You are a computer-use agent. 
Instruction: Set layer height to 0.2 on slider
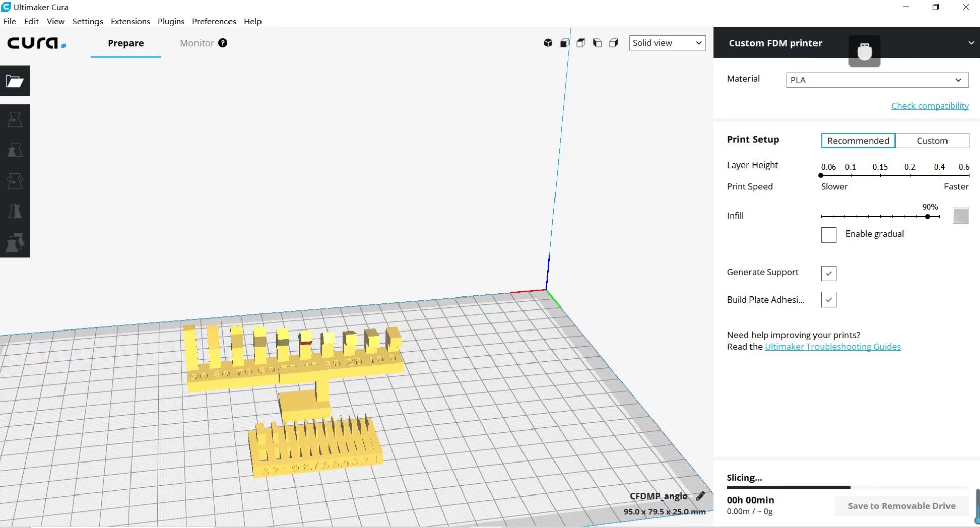(x=910, y=175)
